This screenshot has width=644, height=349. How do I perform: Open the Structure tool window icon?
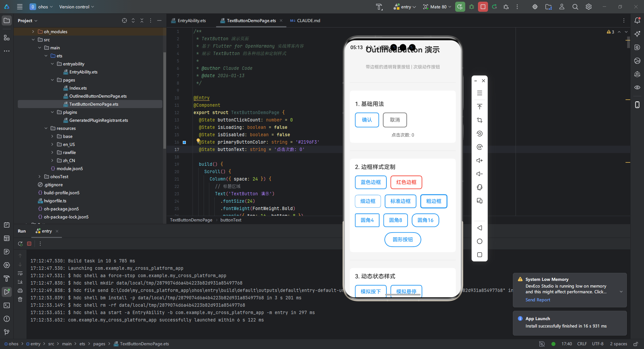pos(7,38)
